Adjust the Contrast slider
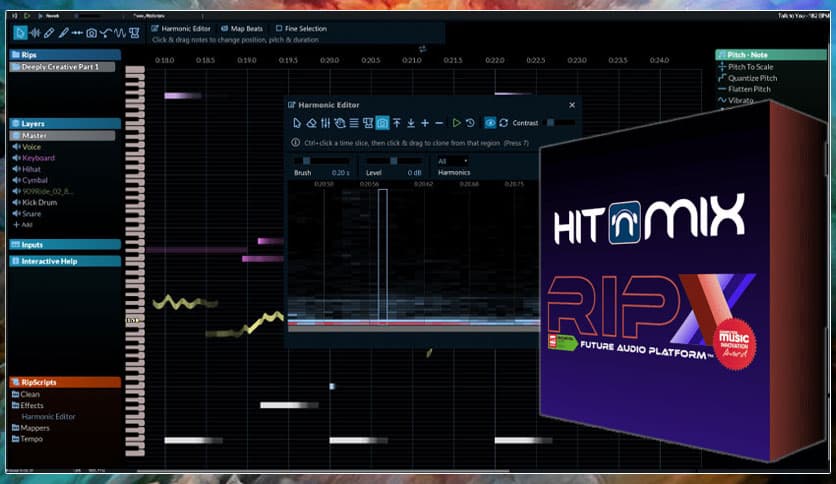 (x=560, y=123)
